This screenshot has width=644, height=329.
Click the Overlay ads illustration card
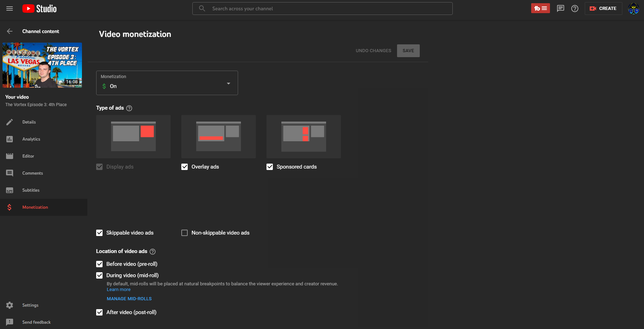tap(219, 137)
